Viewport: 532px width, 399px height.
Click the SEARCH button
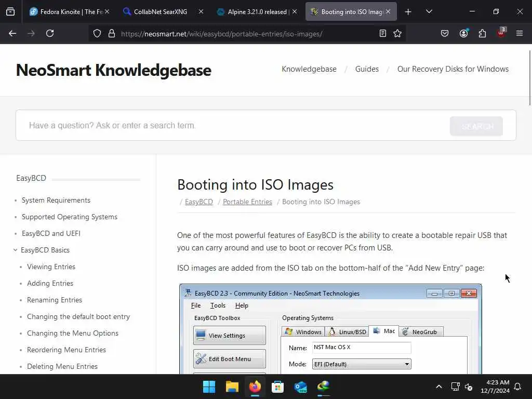click(x=476, y=126)
